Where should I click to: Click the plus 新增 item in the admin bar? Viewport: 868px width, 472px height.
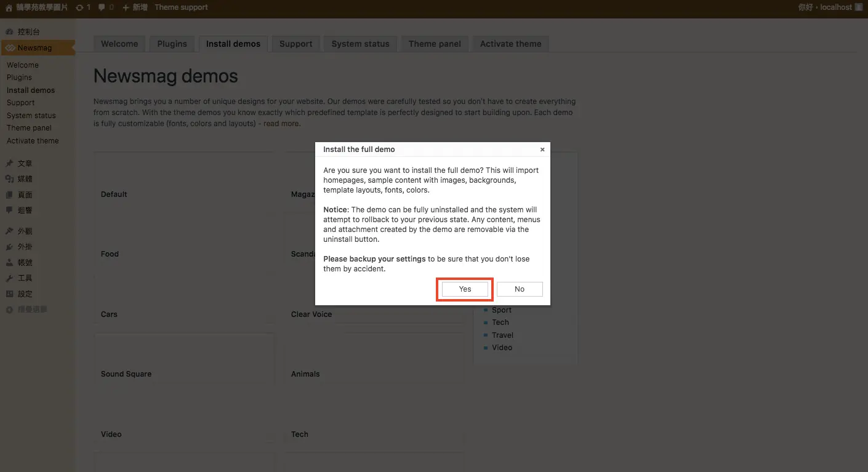pyautogui.click(x=135, y=7)
